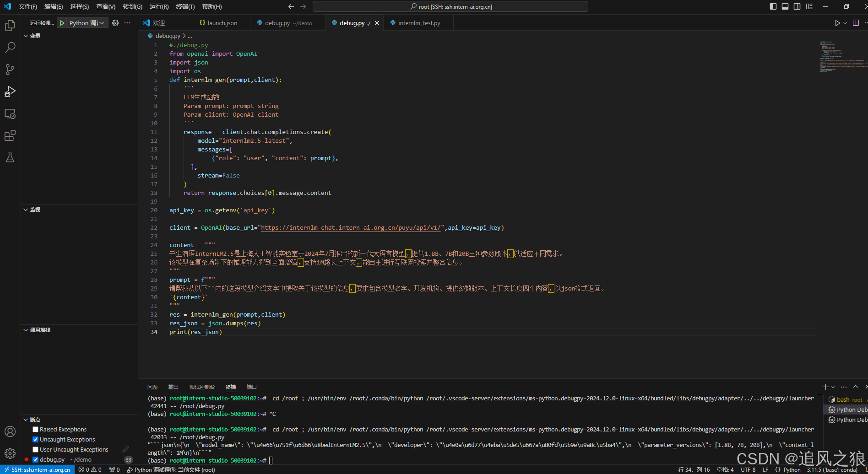The height and width of the screenshot is (474, 868).
Task: Switch to 输出 output panel tab
Action: point(174,387)
